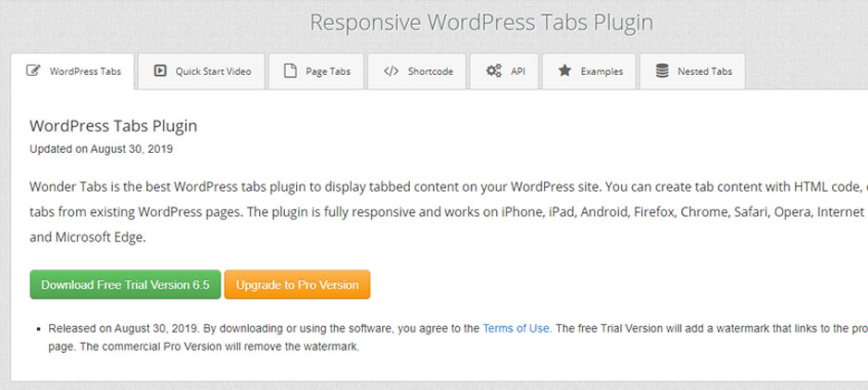Viewport: 868px width, 390px height.
Task: Open the Examples tab label
Action: [x=601, y=71]
